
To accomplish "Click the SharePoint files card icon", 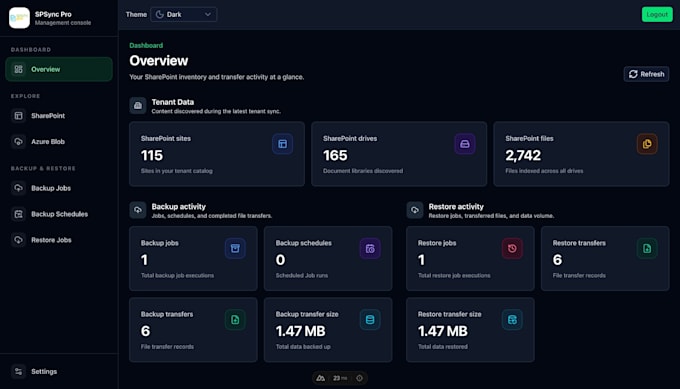I will (647, 144).
